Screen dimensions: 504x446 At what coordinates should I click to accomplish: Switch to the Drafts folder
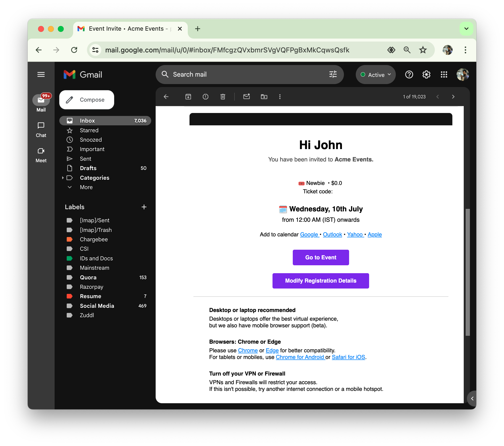(x=88, y=168)
